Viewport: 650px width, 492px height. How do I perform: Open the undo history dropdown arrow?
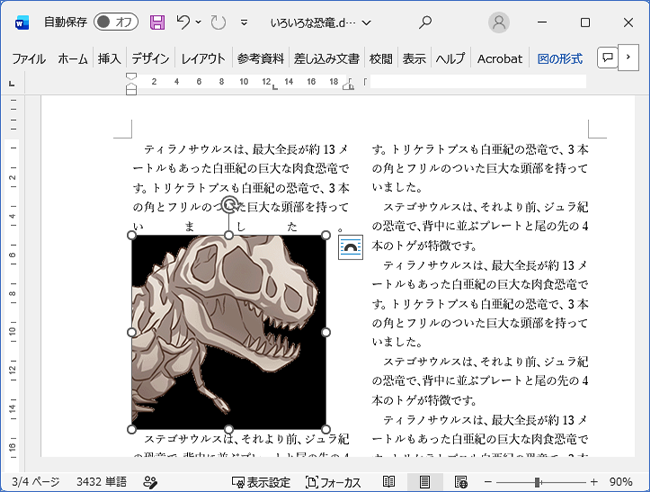click(198, 22)
